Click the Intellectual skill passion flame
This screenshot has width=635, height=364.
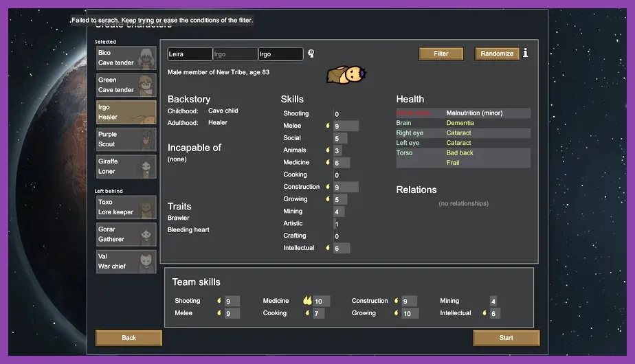[328, 247]
